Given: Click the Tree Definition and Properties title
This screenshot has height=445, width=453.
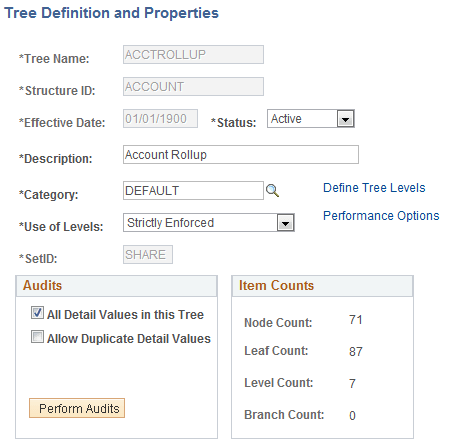Looking at the screenshot, I should click(112, 13).
